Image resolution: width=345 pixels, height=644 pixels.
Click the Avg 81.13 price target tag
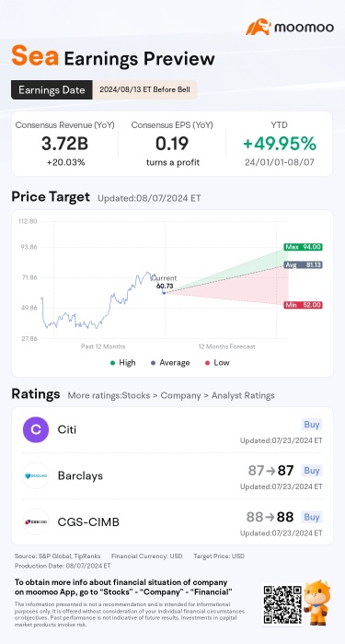(x=304, y=265)
